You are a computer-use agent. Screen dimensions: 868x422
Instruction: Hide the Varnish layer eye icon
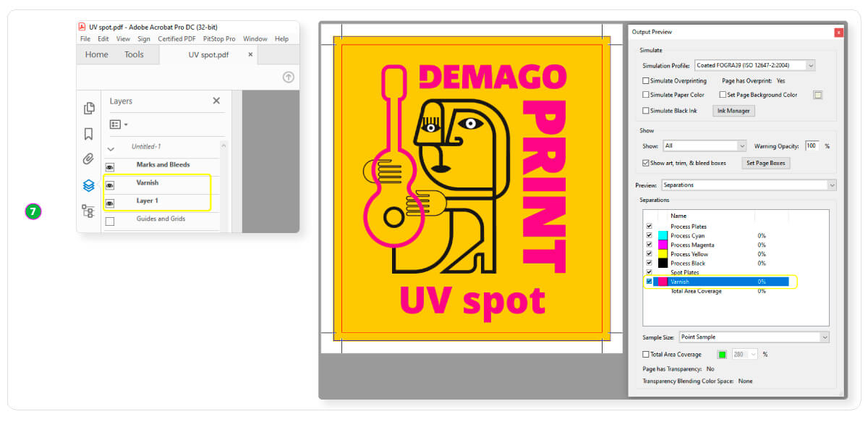tap(110, 185)
